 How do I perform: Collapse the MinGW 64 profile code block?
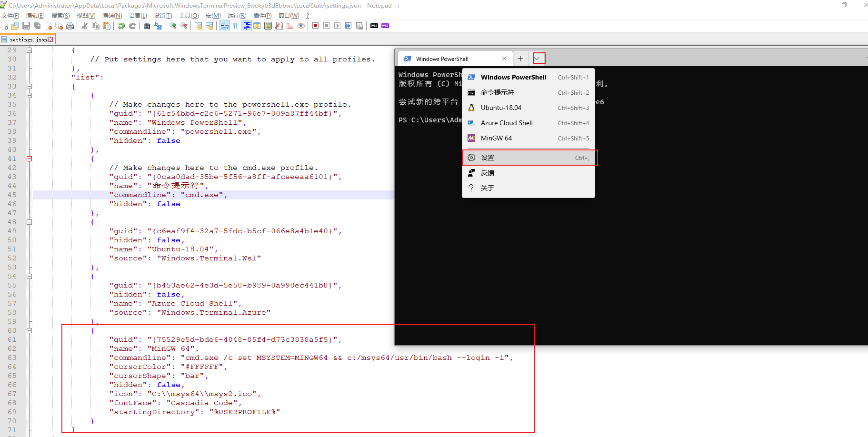coord(30,331)
